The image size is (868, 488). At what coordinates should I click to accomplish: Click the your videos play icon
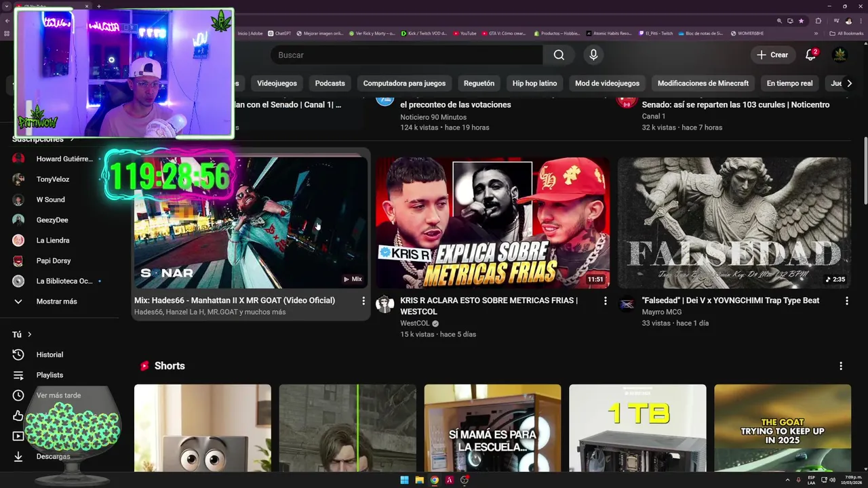pyautogui.click(x=18, y=436)
